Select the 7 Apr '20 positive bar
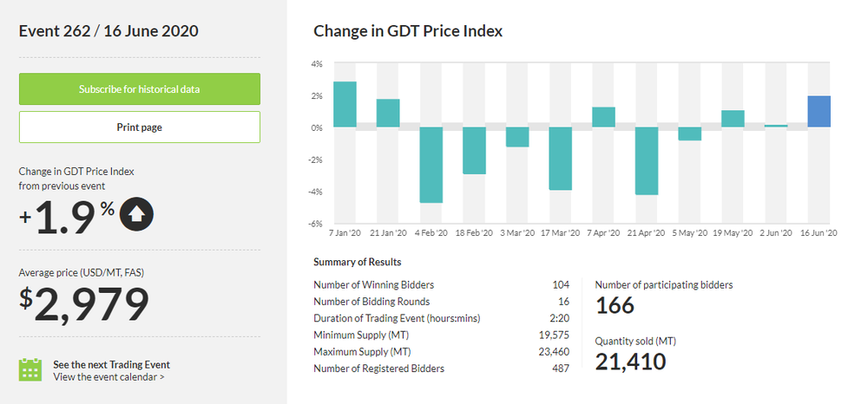 603,117
